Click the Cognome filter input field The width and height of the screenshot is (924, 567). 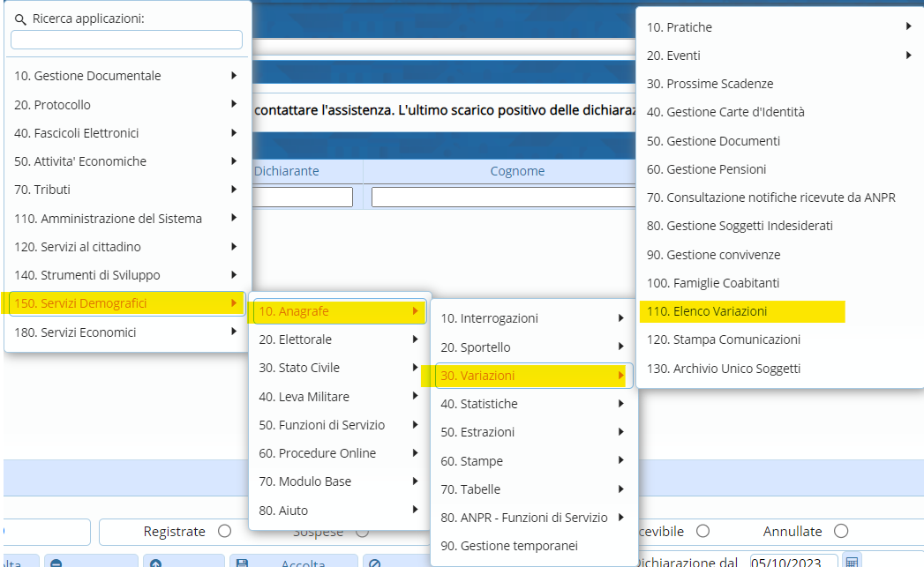(503, 197)
